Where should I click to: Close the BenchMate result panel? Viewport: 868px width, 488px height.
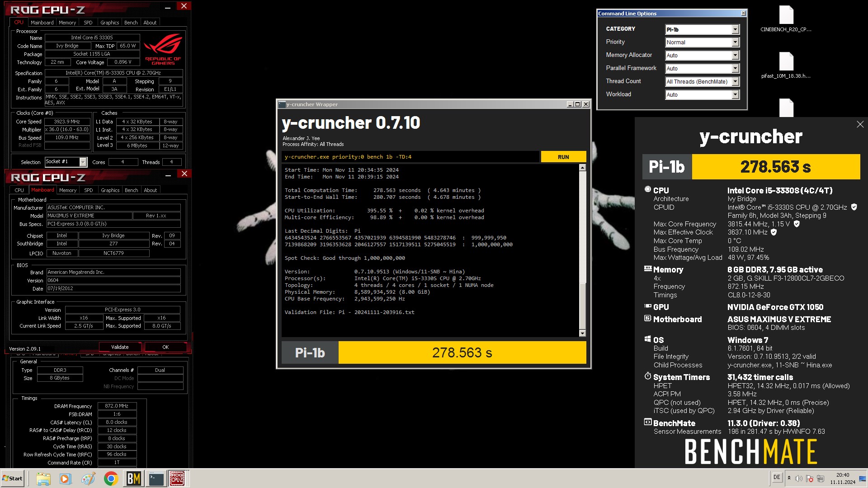click(x=860, y=124)
